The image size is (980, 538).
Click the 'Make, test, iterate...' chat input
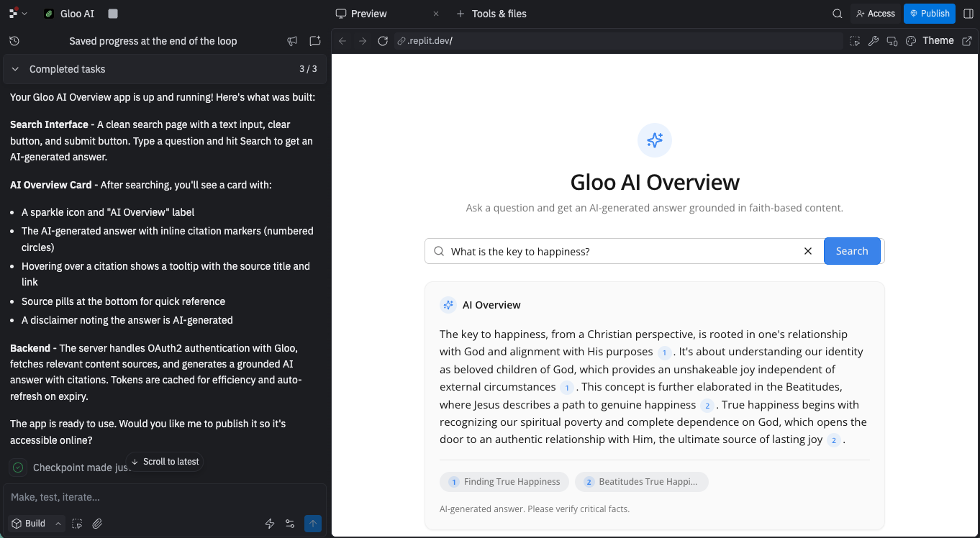pos(165,497)
